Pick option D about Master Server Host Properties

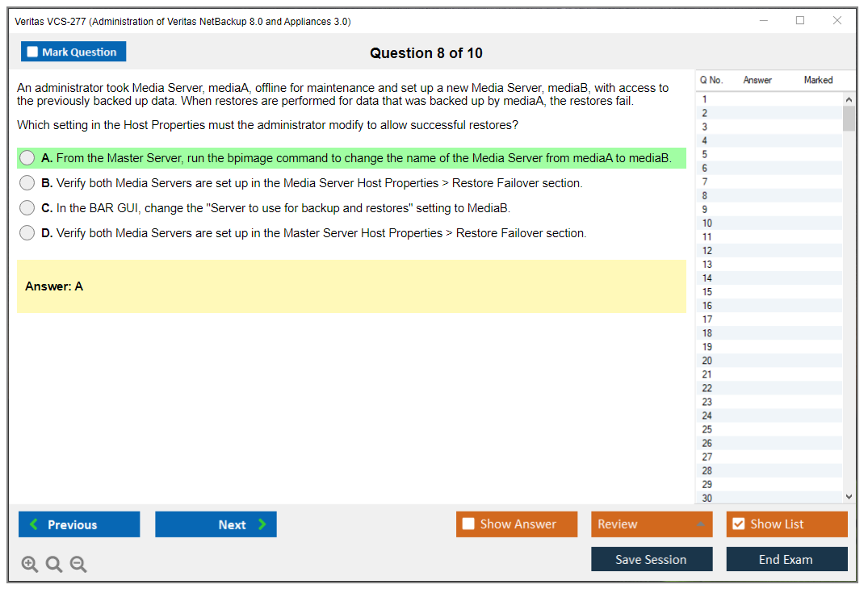point(27,233)
